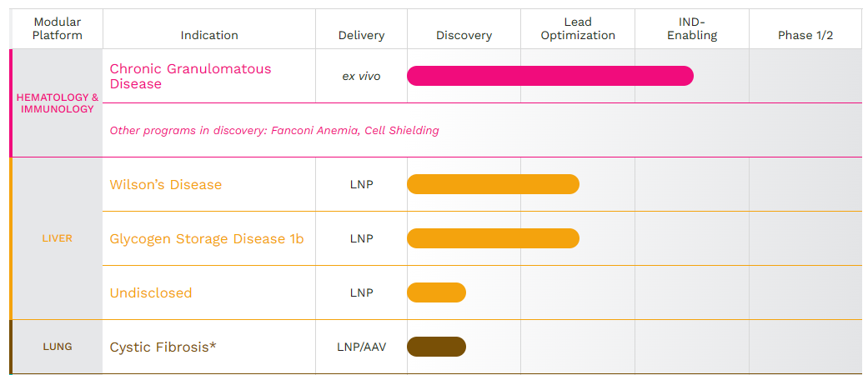Click the Lung platform label
Viewport: 868px width, 375px height.
click(x=58, y=347)
